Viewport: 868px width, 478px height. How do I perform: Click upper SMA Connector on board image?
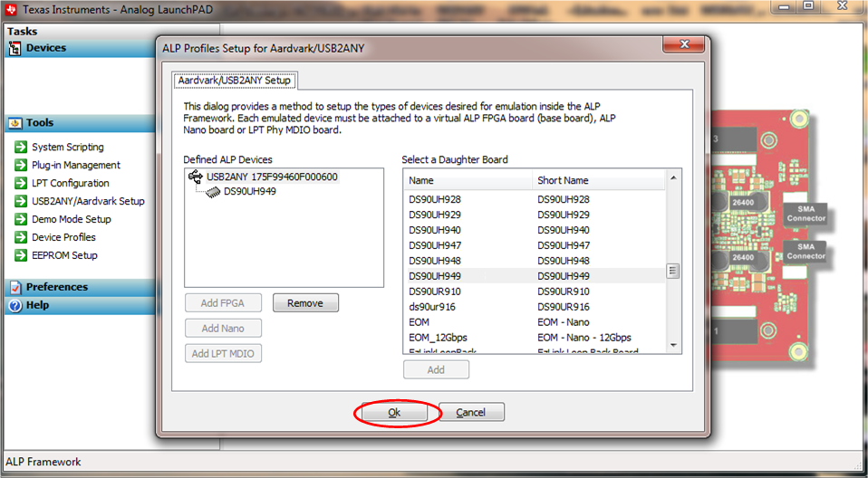pos(806,214)
